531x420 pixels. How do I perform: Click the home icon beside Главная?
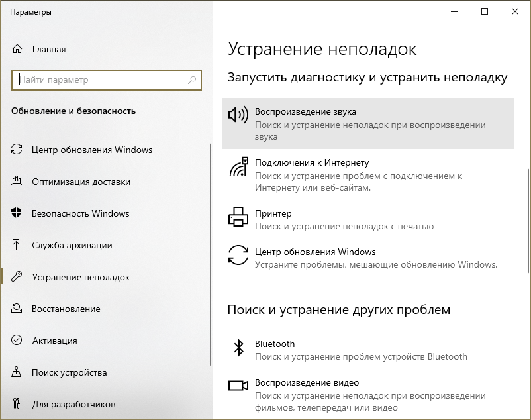coord(17,49)
